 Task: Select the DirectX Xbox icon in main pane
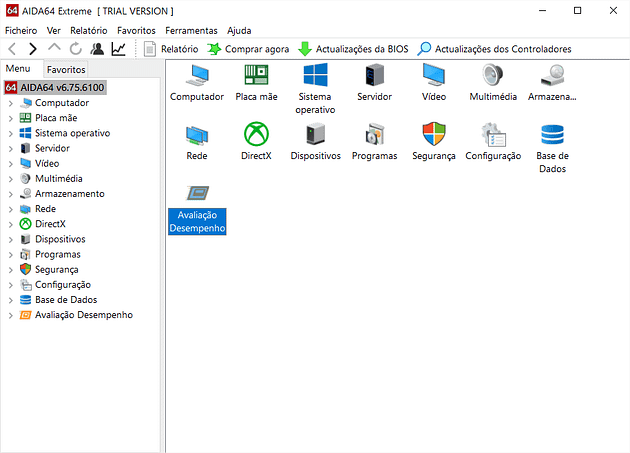pos(256,135)
